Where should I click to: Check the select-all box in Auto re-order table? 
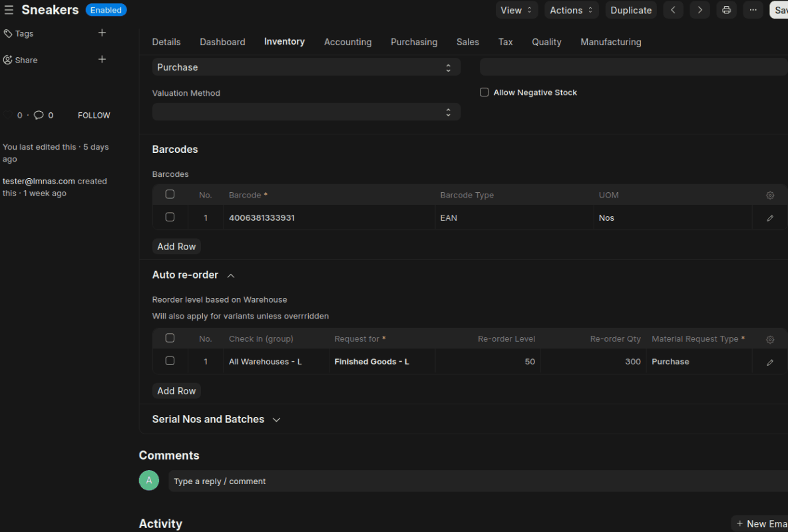coord(170,338)
